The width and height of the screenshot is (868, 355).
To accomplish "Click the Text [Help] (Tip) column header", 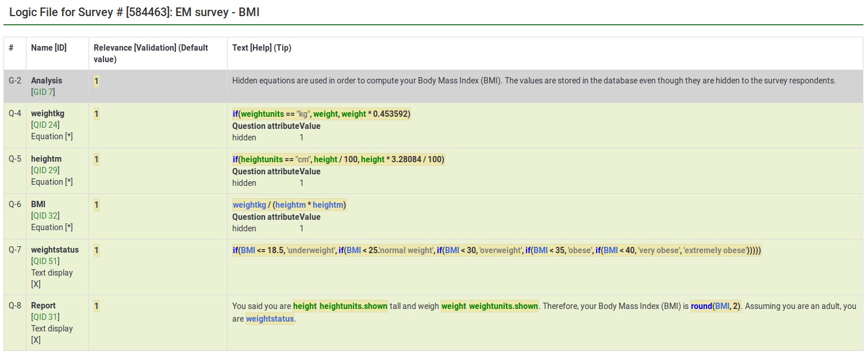I will [x=262, y=48].
